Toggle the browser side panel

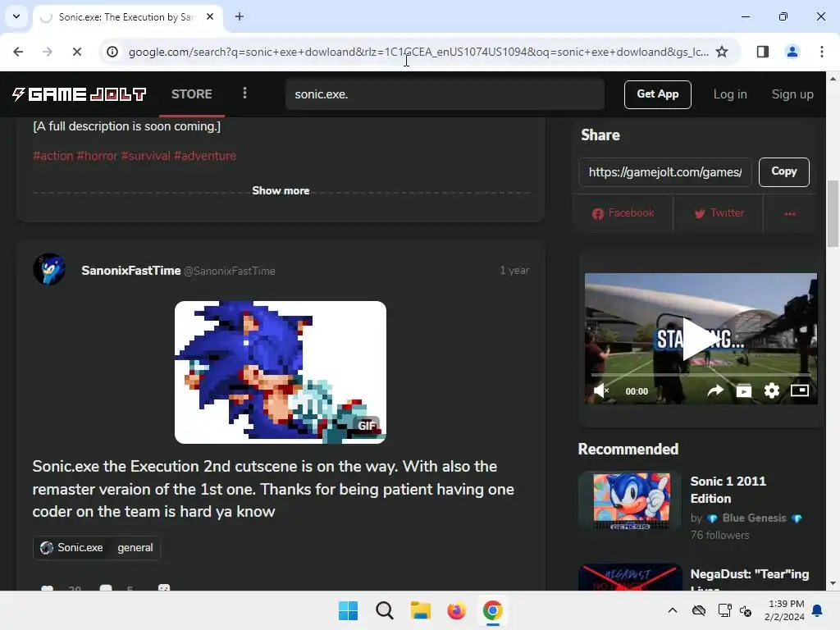coord(762,52)
